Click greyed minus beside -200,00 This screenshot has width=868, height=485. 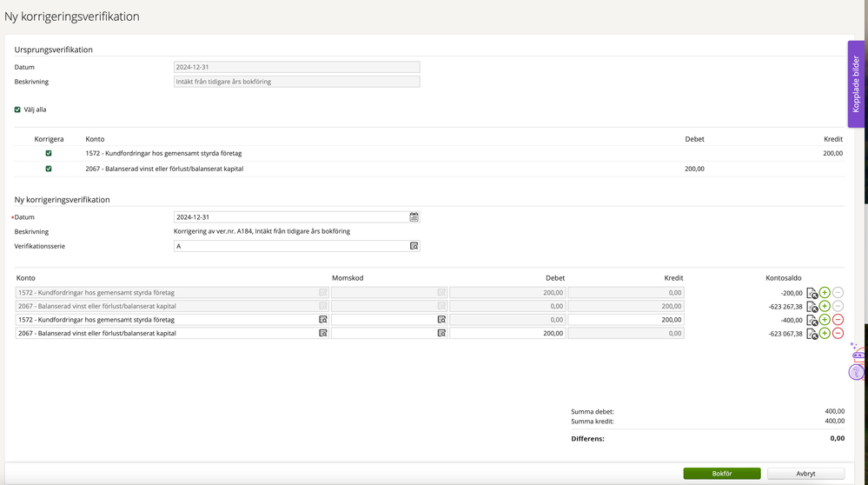[x=838, y=292]
